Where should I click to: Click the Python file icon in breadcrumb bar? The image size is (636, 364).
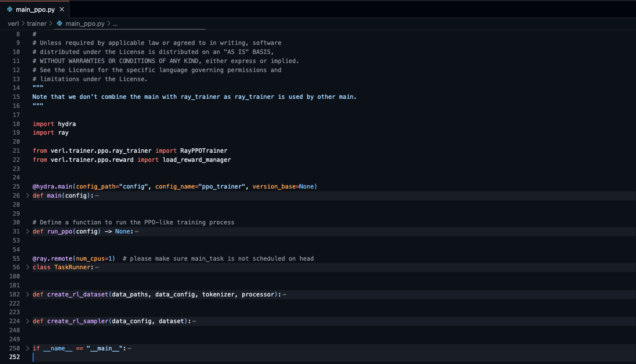[x=59, y=23]
